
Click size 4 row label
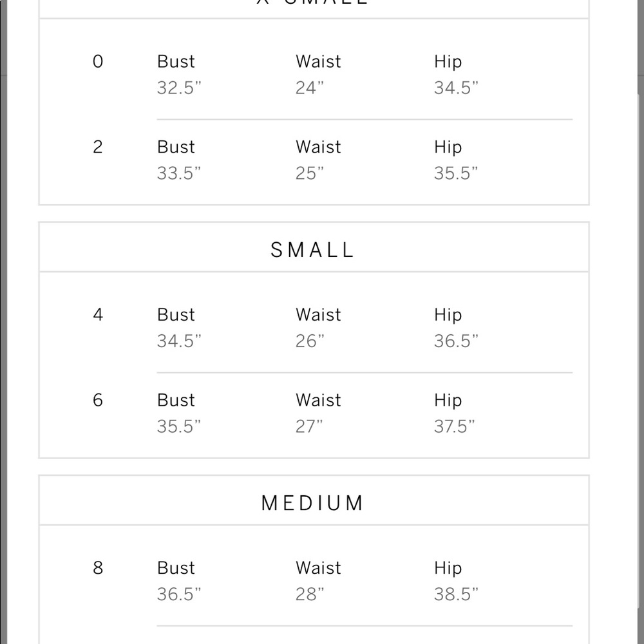pos(98,315)
